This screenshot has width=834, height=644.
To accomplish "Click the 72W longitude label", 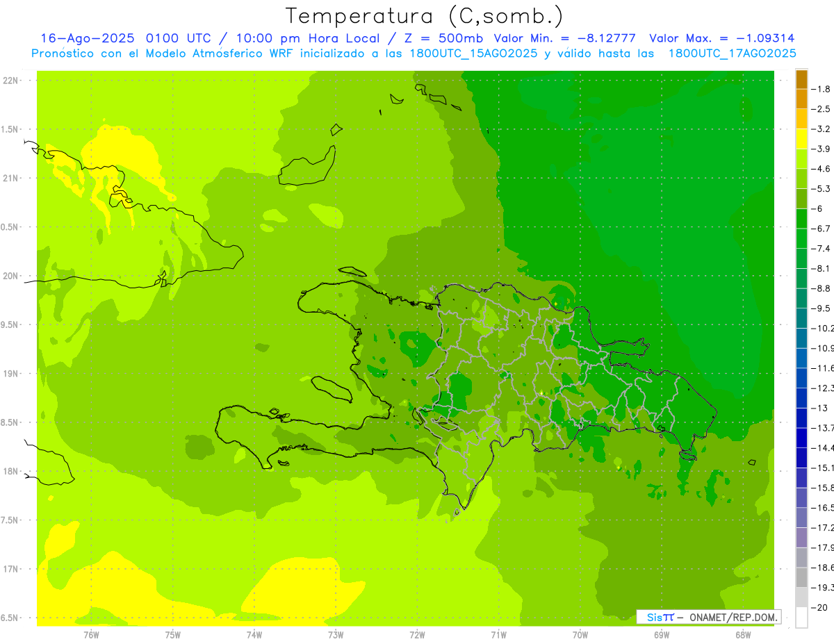I will [x=417, y=634].
